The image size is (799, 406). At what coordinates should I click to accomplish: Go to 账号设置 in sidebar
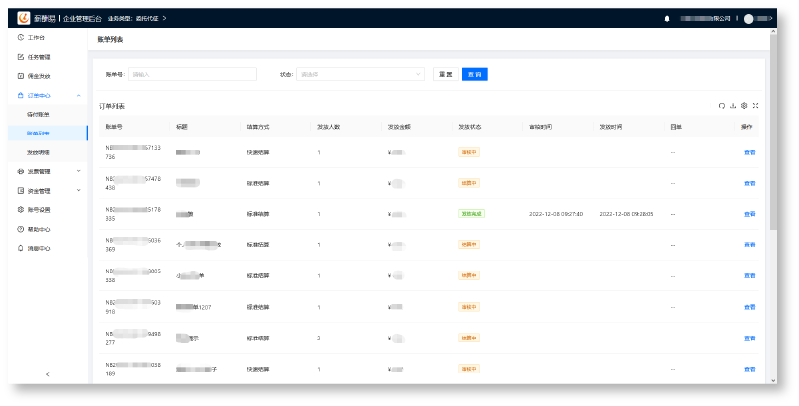pos(38,209)
